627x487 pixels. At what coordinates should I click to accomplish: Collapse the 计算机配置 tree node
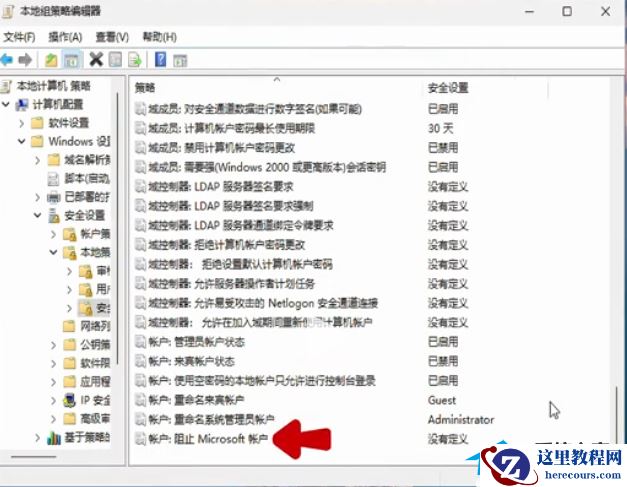(x=6, y=104)
